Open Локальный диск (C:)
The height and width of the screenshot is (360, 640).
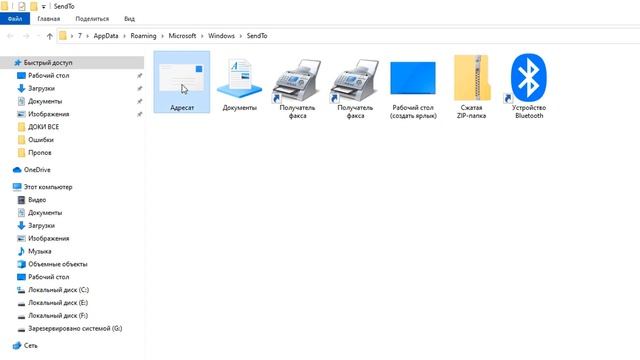click(x=58, y=290)
